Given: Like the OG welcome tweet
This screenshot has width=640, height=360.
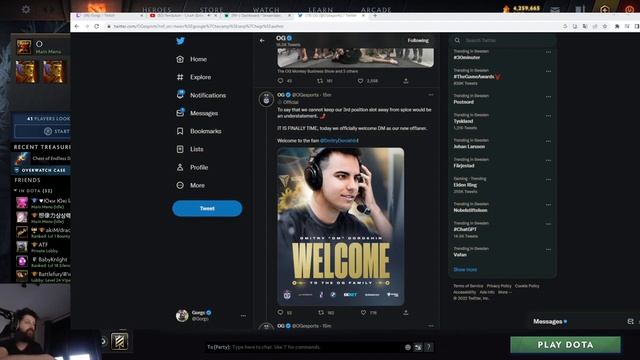Looking at the screenshot, I should [x=363, y=313].
